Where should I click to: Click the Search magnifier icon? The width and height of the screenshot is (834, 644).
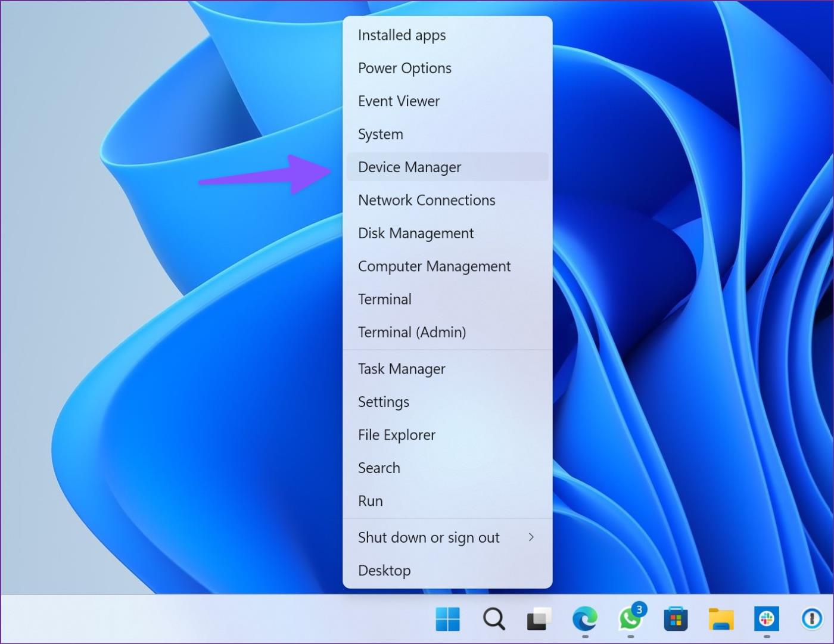click(493, 620)
